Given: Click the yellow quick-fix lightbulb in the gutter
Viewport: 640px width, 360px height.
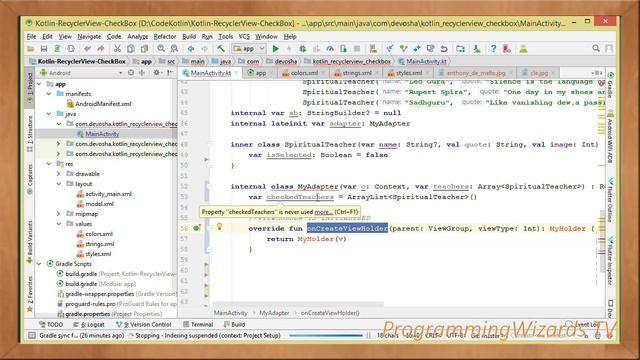Looking at the screenshot, I should coord(219,227).
